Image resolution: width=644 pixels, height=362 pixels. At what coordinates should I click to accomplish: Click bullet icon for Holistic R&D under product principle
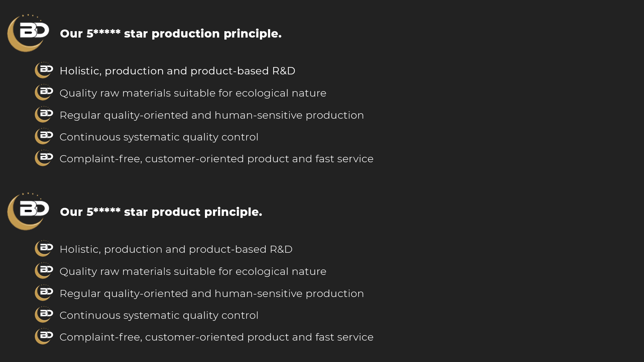point(44,248)
